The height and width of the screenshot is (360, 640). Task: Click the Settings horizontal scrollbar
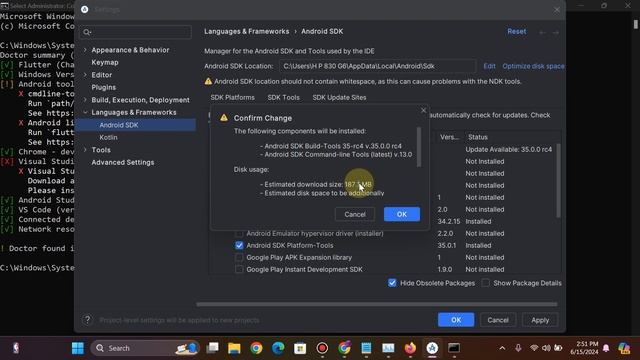point(377,304)
